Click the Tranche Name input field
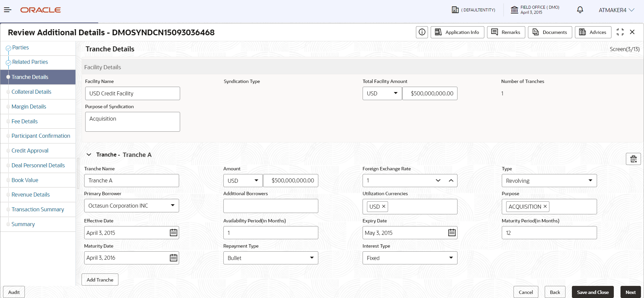 [x=131, y=181]
